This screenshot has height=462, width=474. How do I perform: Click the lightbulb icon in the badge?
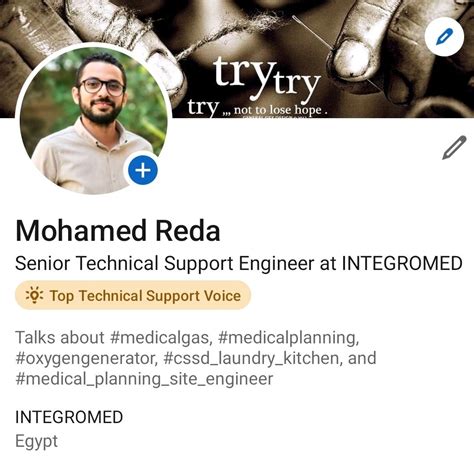click(34, 295)
